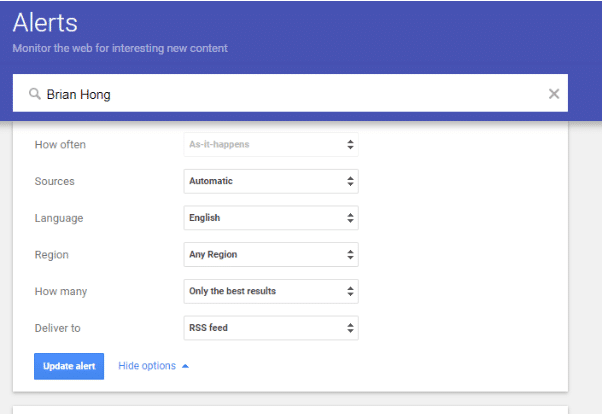Image resolution: width=602 pixels, height=415 pixels.
Task: Click into the Brian Hong search field
Action: coord(290,93)
